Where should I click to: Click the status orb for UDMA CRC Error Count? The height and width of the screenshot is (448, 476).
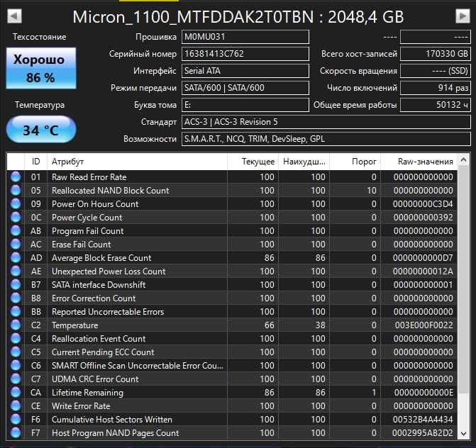(x=16, y=379)
